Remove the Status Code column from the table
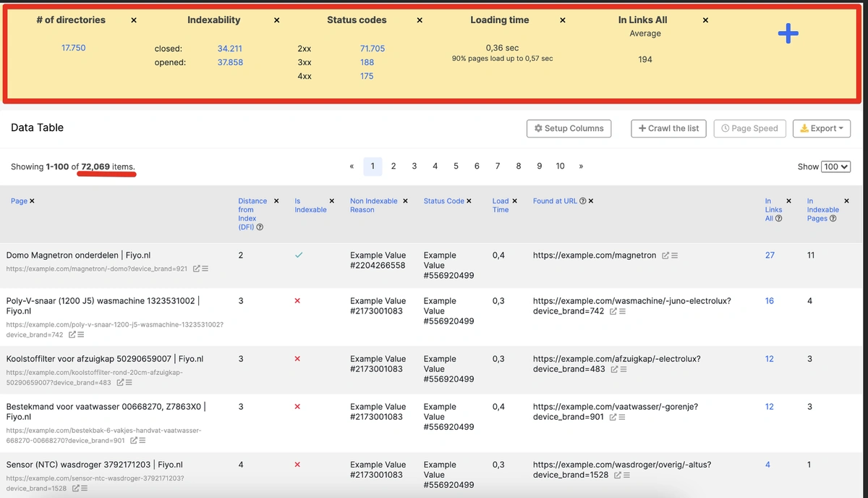This screenshot has height=498, width=868. coord(468,201)
